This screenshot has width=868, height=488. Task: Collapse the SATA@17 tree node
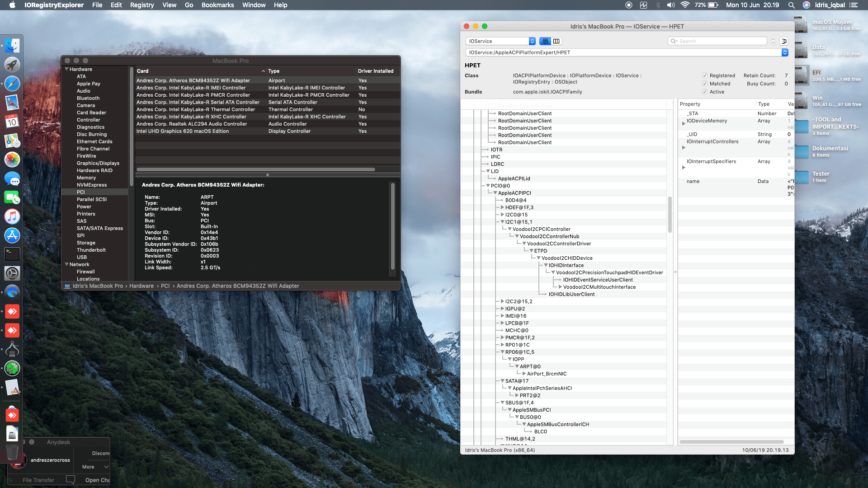(502, 381)
